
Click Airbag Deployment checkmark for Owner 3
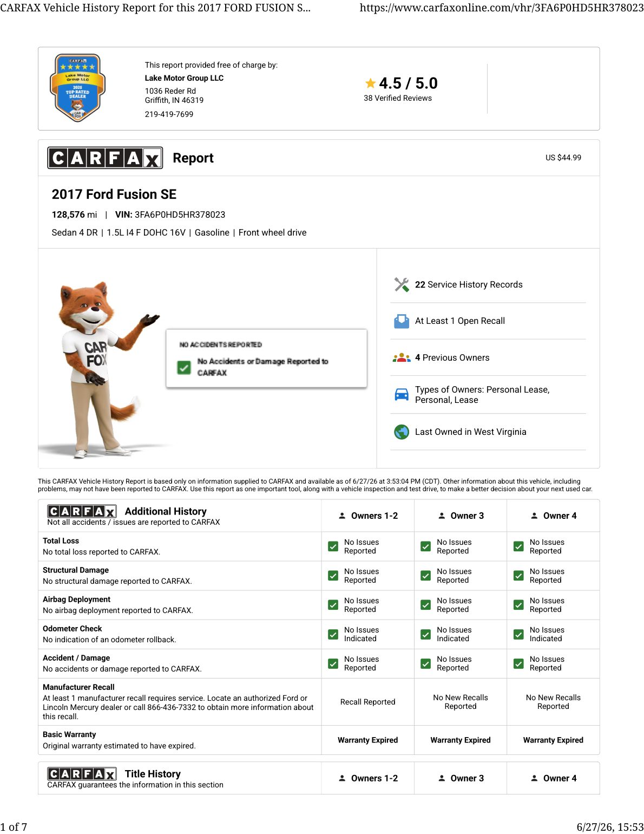426,605
